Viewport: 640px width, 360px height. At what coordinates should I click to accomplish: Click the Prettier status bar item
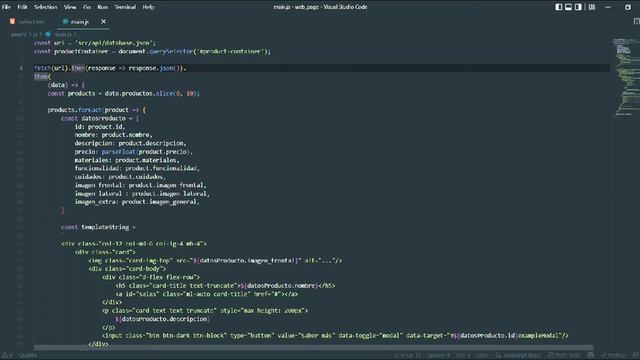[x=613, y=356]
